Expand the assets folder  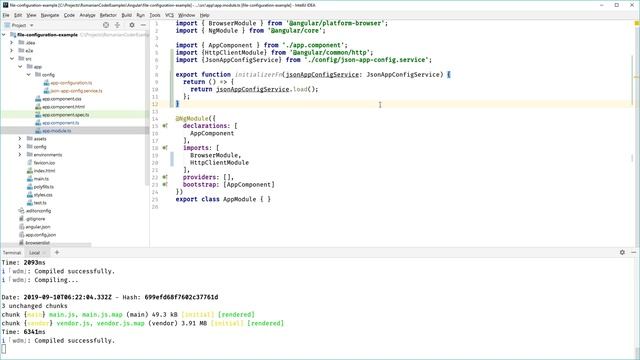coord(20,139)
